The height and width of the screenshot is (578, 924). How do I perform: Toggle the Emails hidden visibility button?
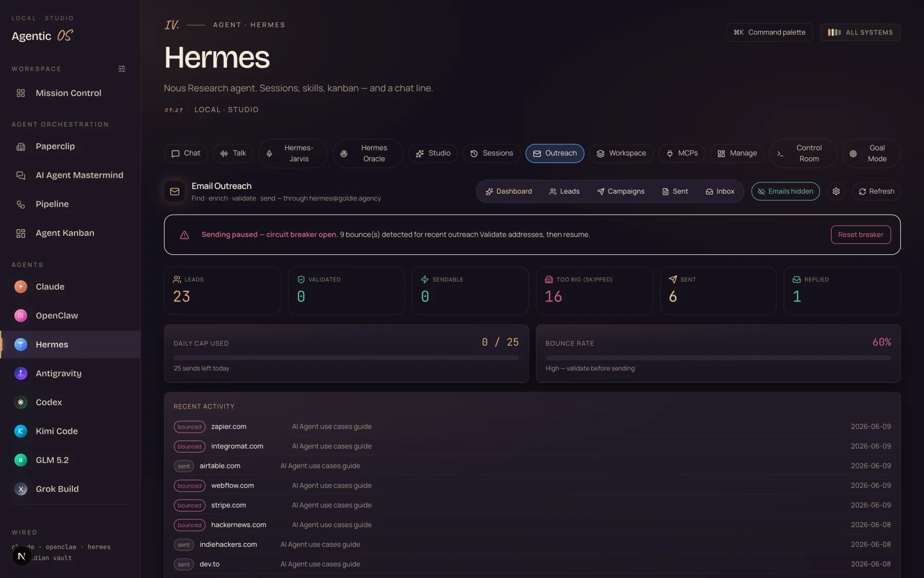(x=785, y=191)
